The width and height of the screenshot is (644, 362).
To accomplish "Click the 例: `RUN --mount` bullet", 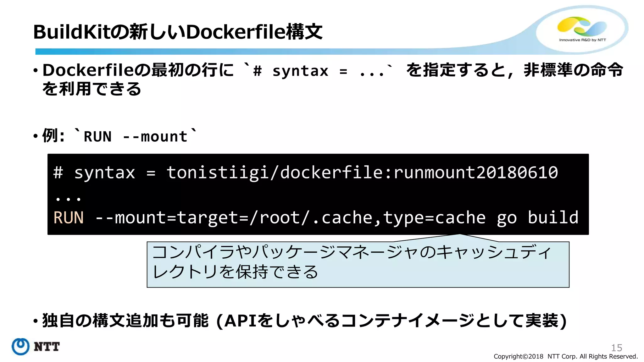I will (x=115, y=136).
